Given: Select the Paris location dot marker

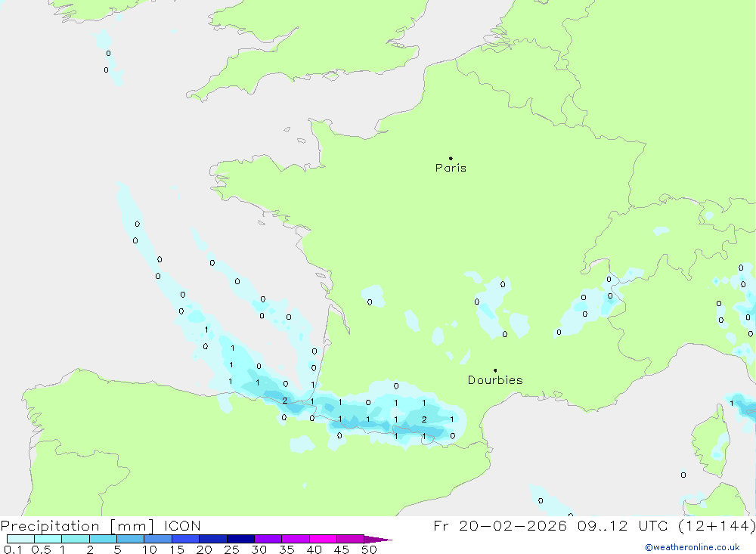Looking at the screenshot, I should click(451, 158).
